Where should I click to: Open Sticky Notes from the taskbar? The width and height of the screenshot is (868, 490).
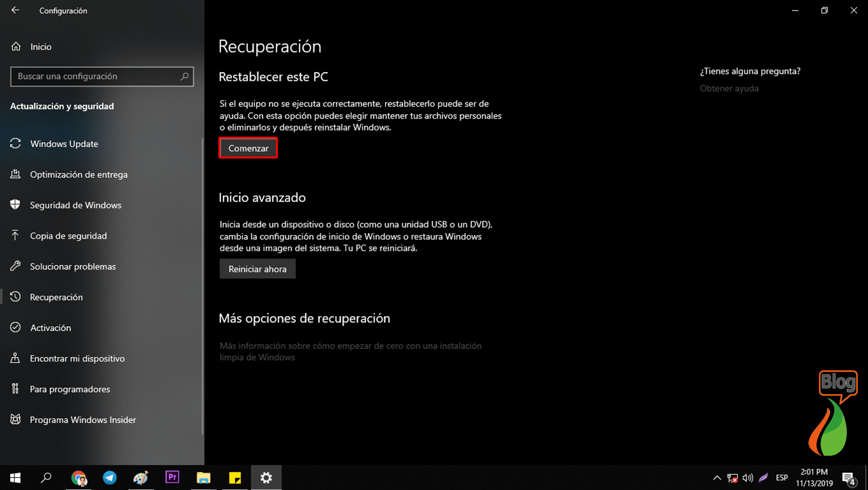click(x=234, y=477)
